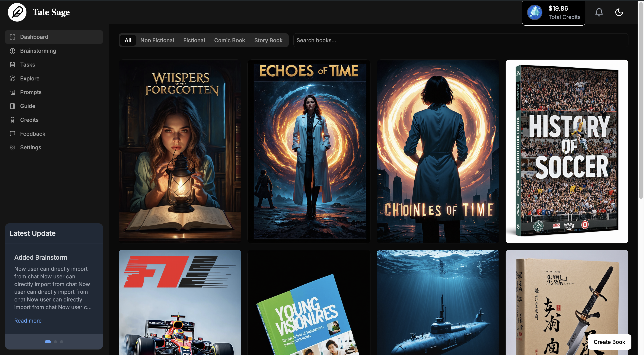Open Young Visionaires book cover

coord(309,302)
